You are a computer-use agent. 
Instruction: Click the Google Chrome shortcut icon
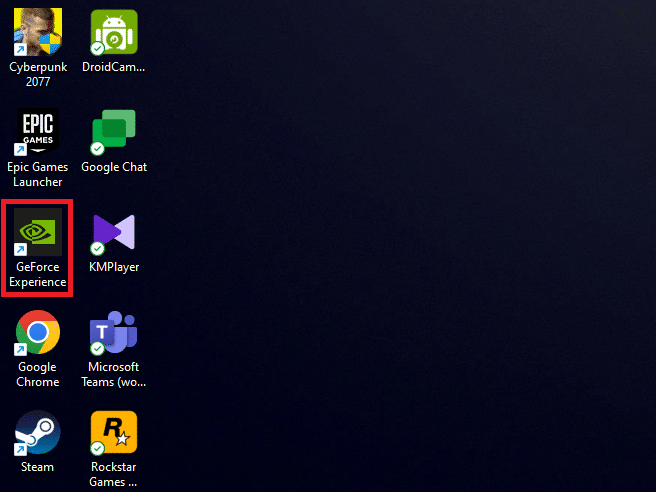click(x=38, y=332)
